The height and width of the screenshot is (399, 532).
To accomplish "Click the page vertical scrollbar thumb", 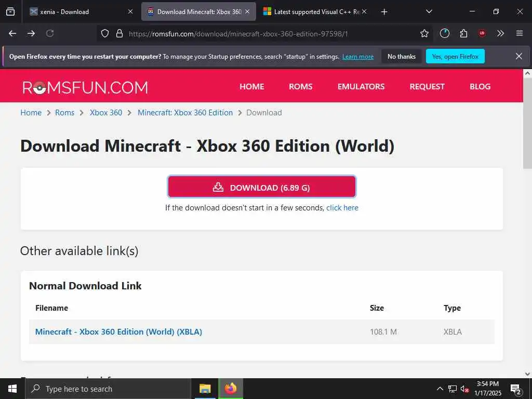I will [527, 124].
